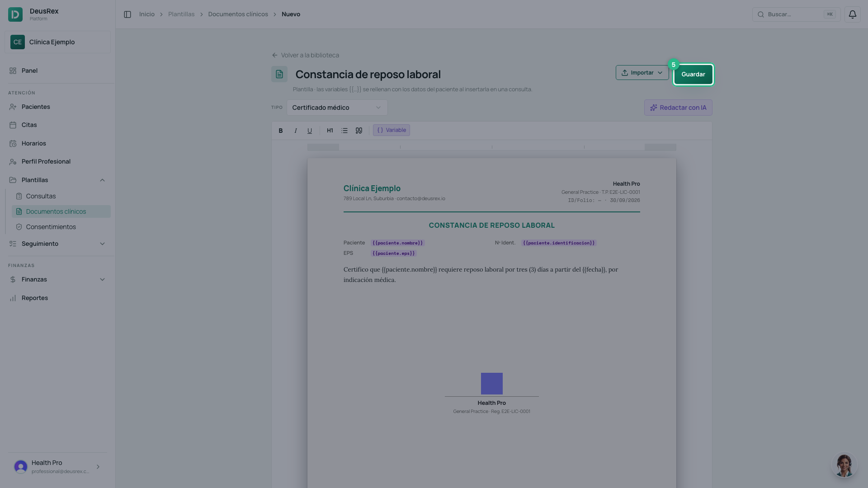Focus the Buscar search field
The image size is (868, 488).
coord(796,14)
